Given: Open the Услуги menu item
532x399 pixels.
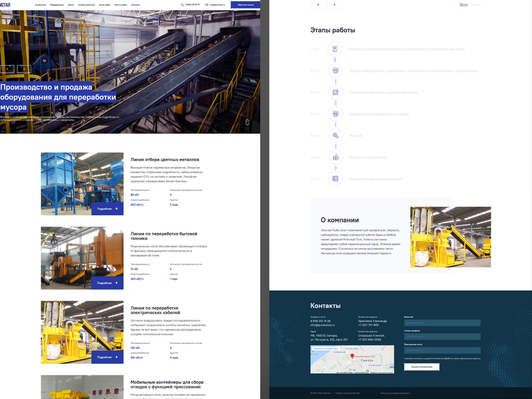Looking at the screenshot, I should (71, 5).
